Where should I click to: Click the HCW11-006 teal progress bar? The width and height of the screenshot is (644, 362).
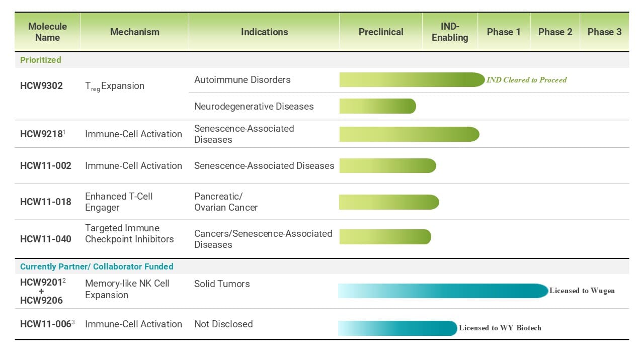pos(397,328)
